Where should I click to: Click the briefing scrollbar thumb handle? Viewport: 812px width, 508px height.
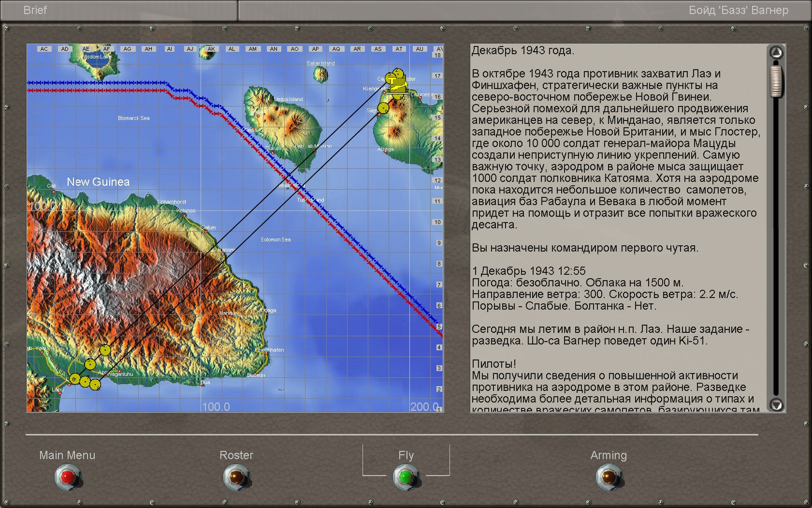(776, 81)
